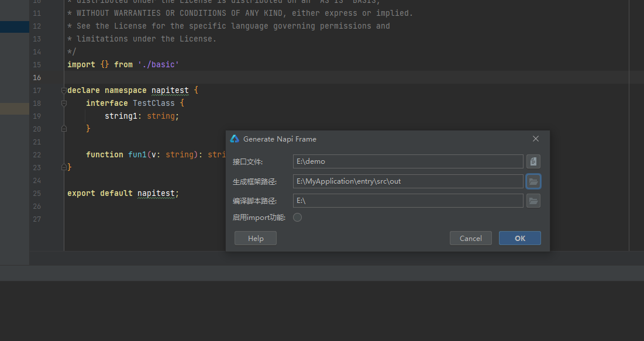The image size is (644, 341).
Task: Focus the 接口文件 field containing E:\demo
Action: tap(408, 161)
